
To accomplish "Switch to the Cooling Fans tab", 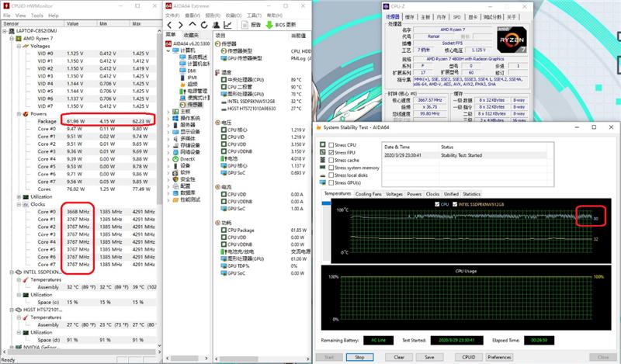I will point(368,194).
